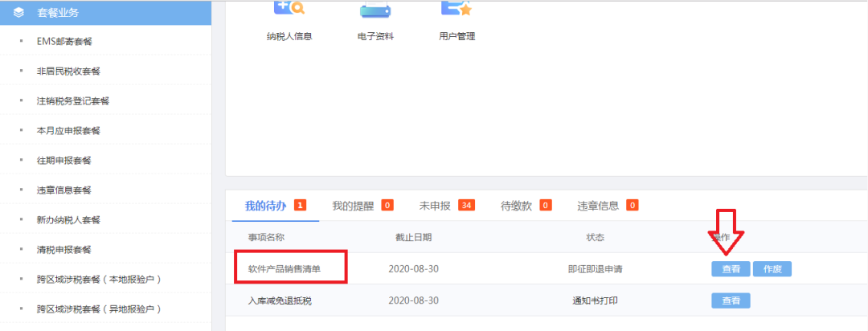Open 清税申报套餐 in the sidebar
The image size is (868, 331).
64,250
